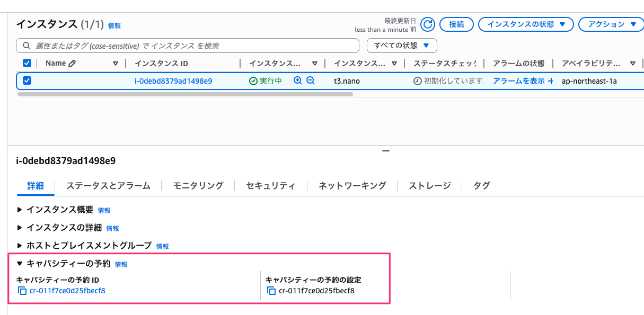Click the plus icon beside アラームを表示

coord(550,81)
